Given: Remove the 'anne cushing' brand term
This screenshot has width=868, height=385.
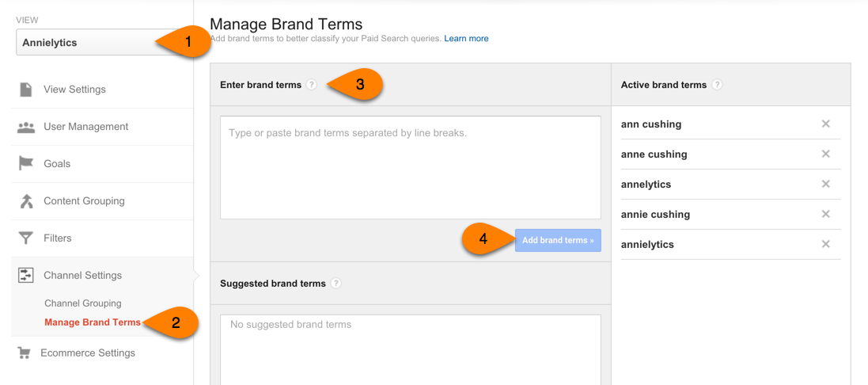Looking at the screenshot, I should pos(825,154).
